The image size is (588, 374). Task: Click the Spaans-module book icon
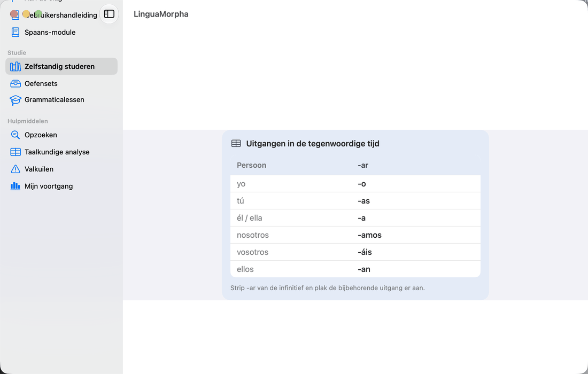(16, 32)
